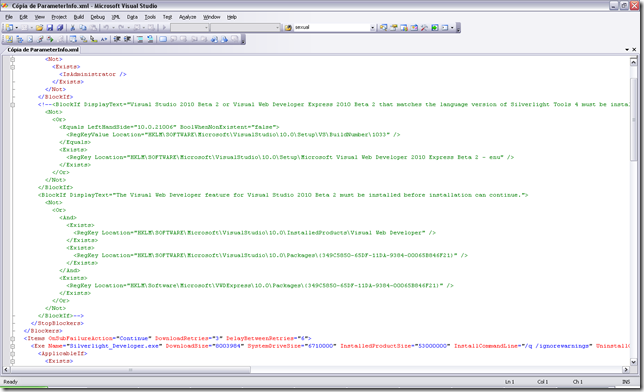Image resolution: width=644 pixels, height=392 pixels.
Task: Collapse the Items OnSubFailureAction outline node
Action: [x=12, y=339]
